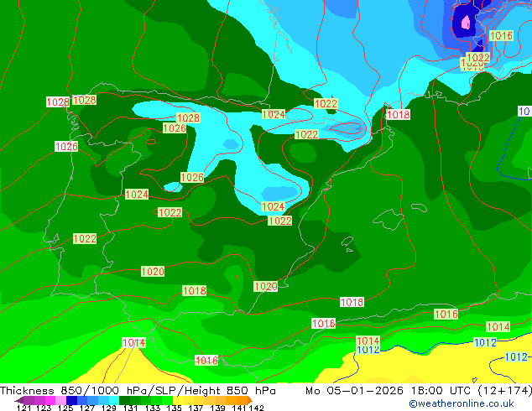Click the dark blue legend swatch at 125
The height and width of the screenshot is (411, 532).
tap(71, 400)
